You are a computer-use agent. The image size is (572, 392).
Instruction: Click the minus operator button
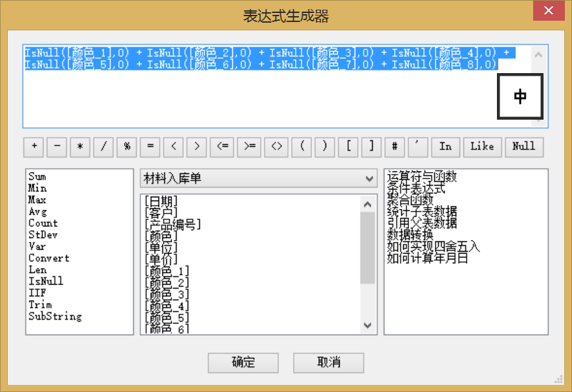(x=57, y=147)
